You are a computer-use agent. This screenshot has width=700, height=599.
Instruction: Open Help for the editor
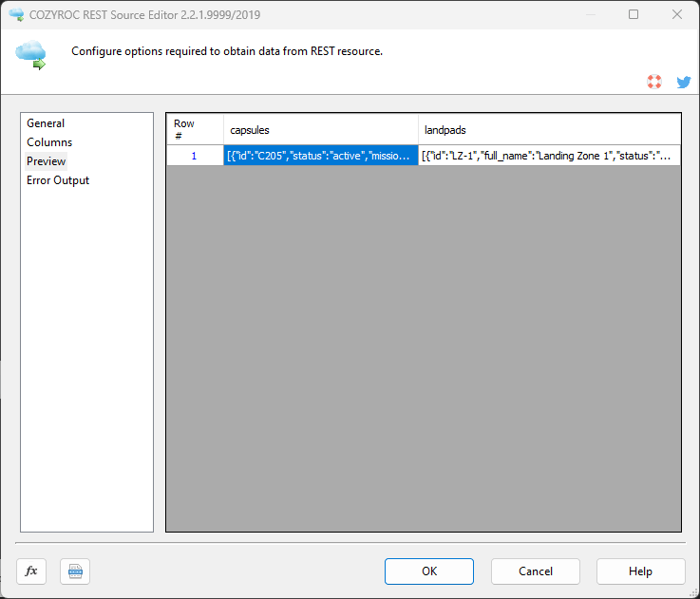[640, 571]
